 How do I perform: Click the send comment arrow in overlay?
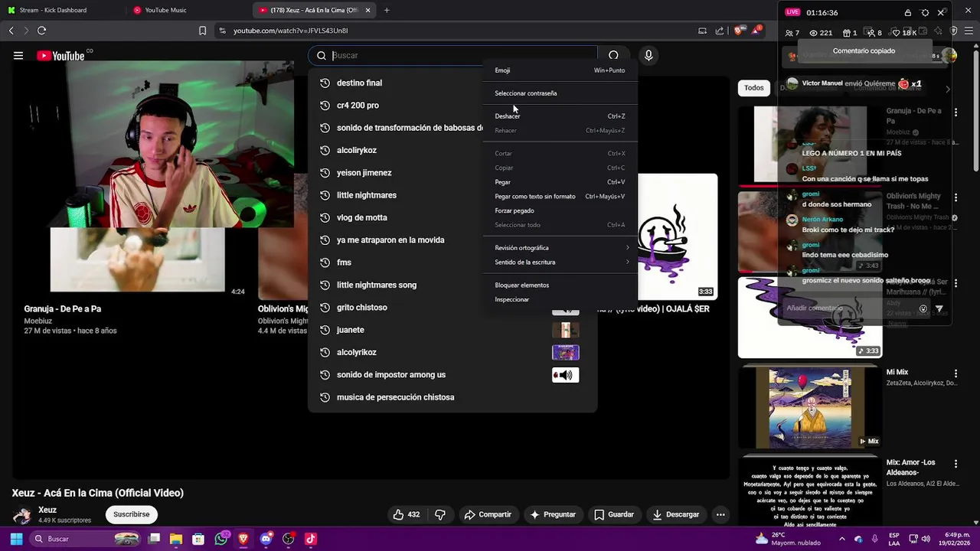[x=939, y=308]
